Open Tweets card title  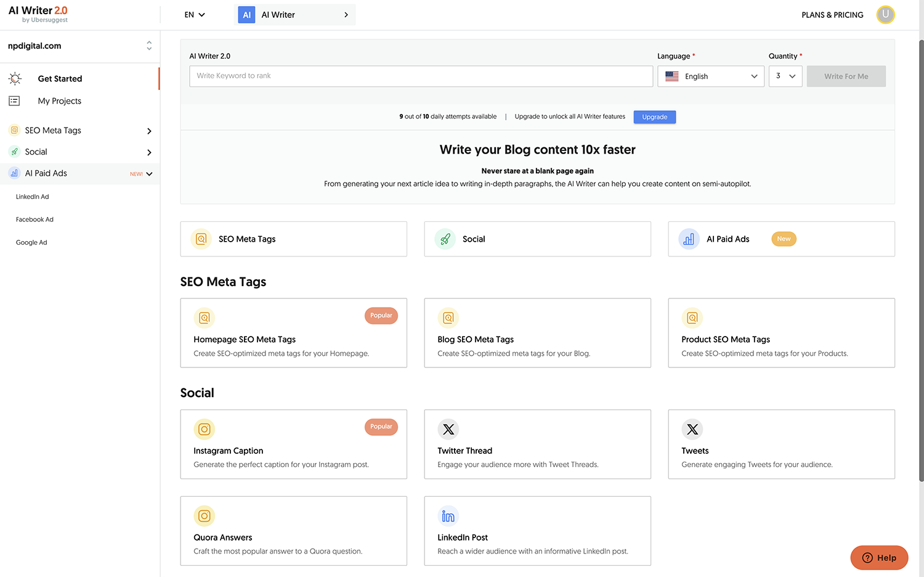point(695,451)
